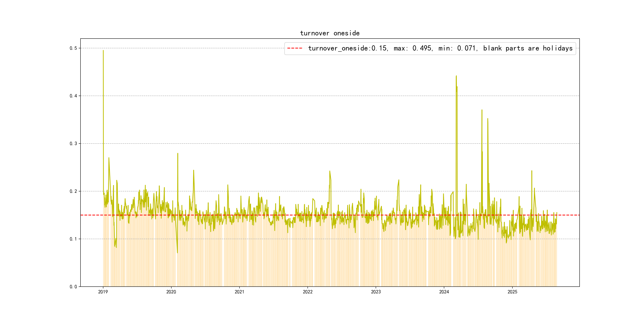Viewport: 644px width, 322px height.
Task: Click the 0.0 y-axis tick label
Action: (73, 286)
